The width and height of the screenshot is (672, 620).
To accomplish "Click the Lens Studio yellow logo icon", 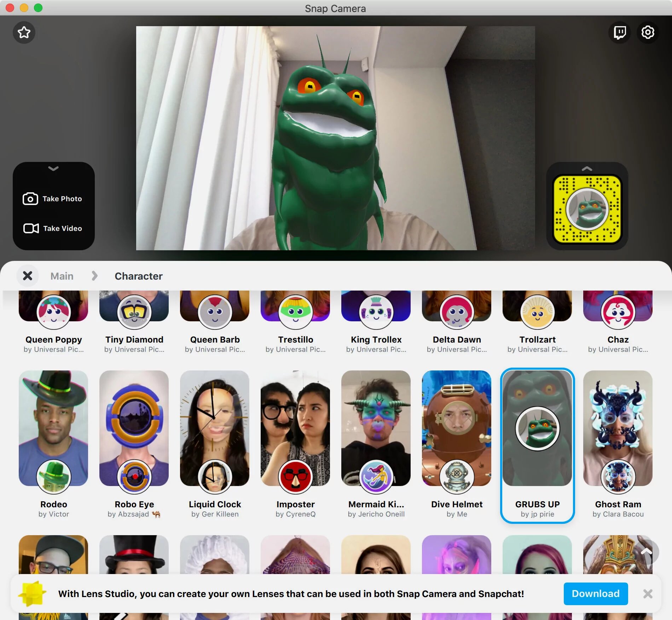I will (32, 593).
